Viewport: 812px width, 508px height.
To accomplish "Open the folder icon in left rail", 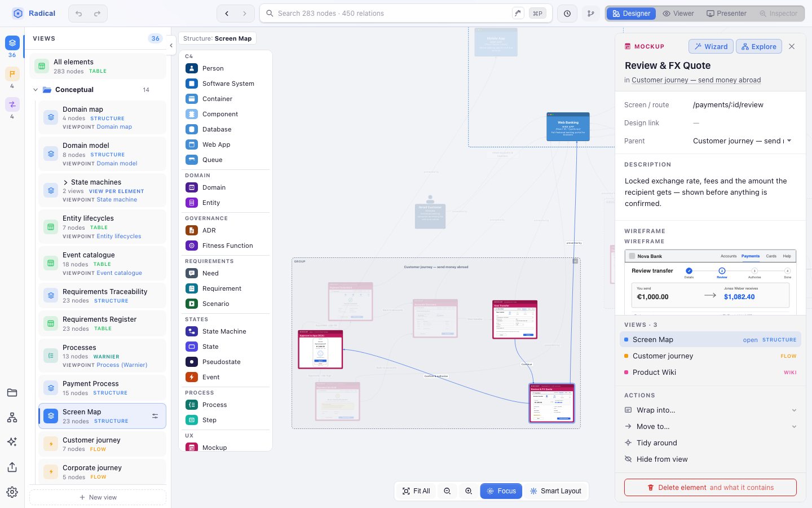I will (12, 393).
